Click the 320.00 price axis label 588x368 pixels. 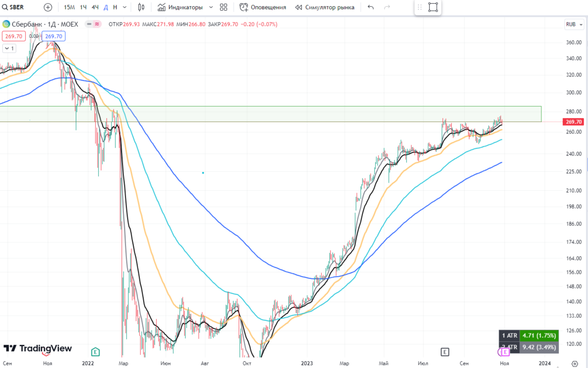(x=574, y=75)
